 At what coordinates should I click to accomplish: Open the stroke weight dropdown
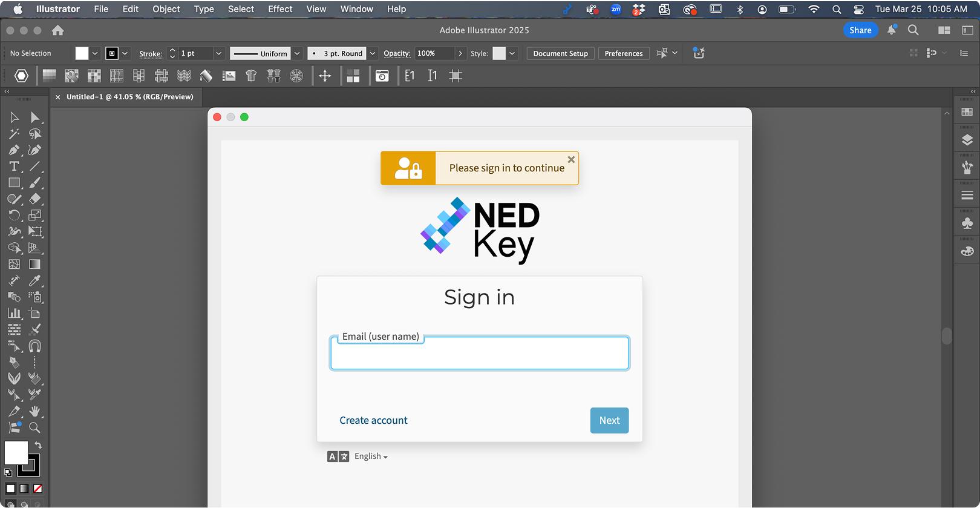pyautogui.click(x=218, y=53)
